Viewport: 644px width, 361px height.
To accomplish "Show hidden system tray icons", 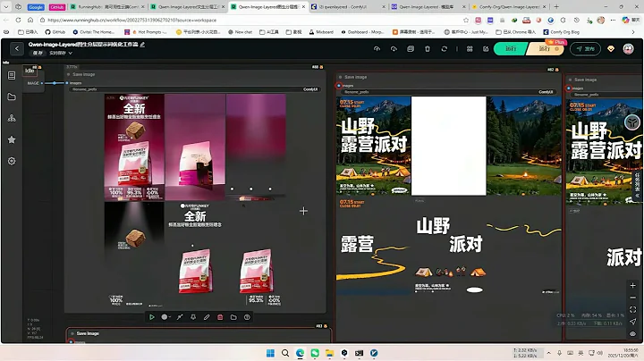I will 548,353.
